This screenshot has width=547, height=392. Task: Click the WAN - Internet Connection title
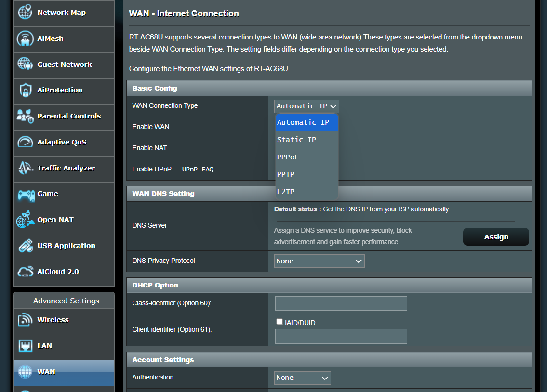pyautogui.click(x=184, y=13)
